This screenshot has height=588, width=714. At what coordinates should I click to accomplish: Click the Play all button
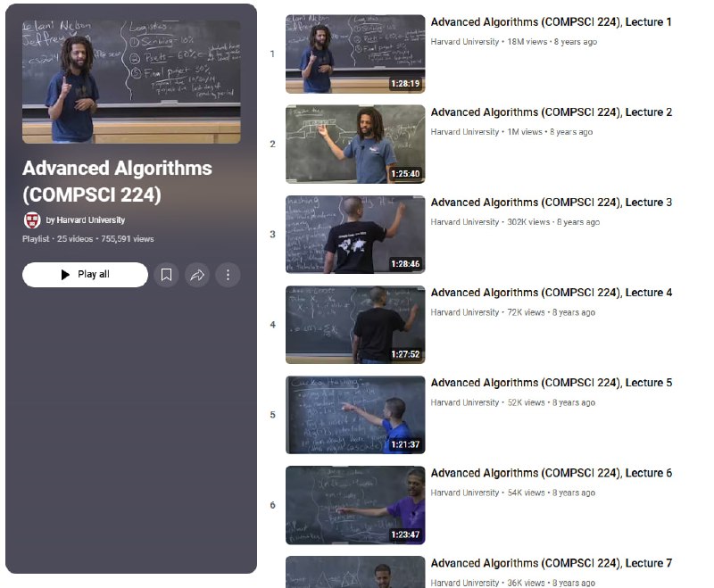click(85, 275)
